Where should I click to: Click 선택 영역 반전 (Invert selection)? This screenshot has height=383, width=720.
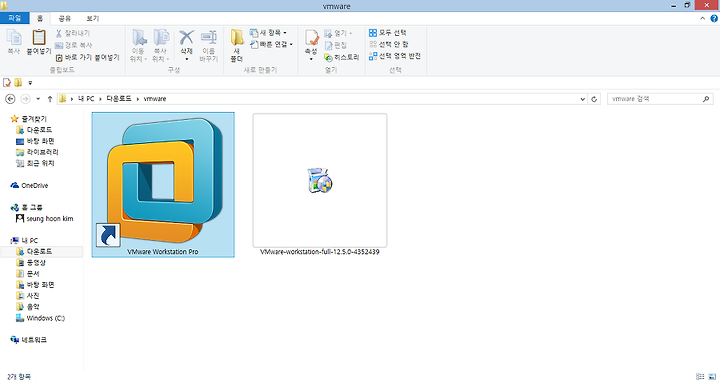tap(394, 56)
